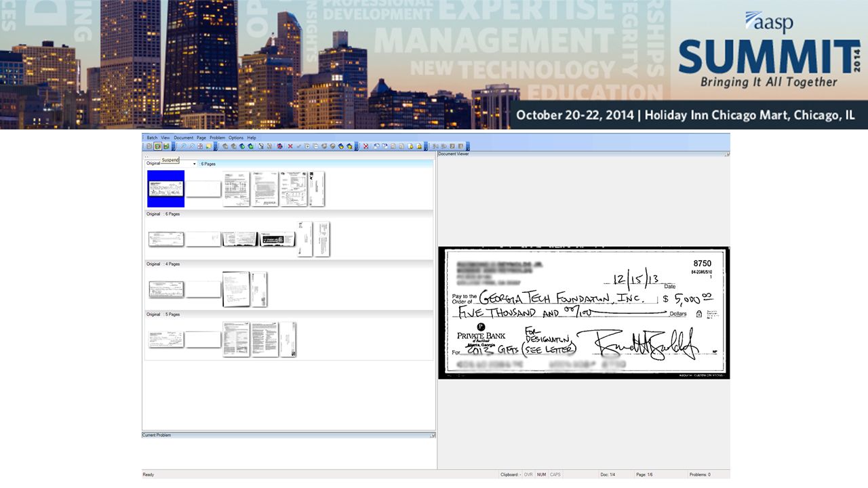Select the blue-highlighted check thumbnail

166,188
